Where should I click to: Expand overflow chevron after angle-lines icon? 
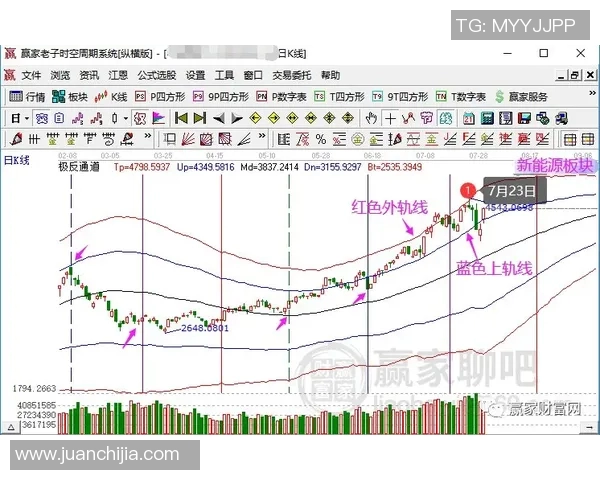[x=262, y=136]
